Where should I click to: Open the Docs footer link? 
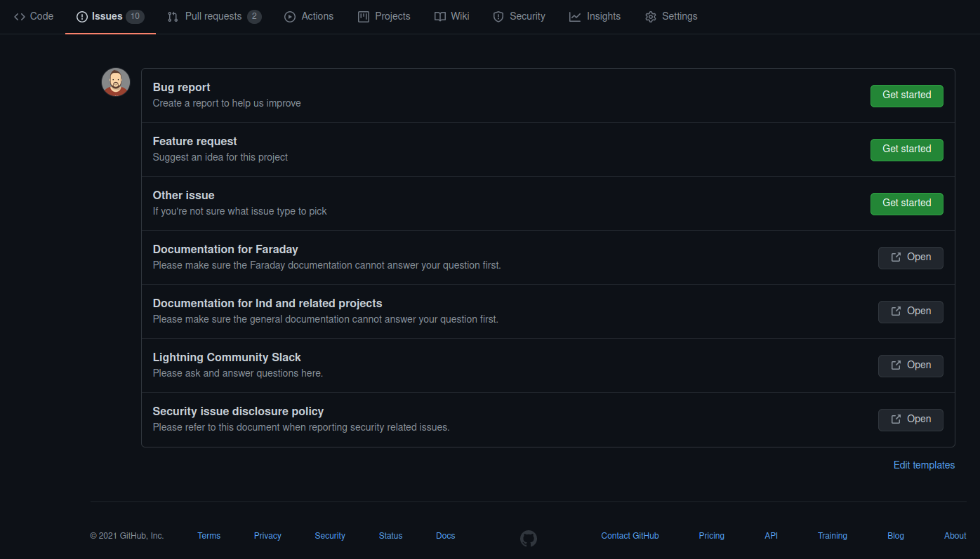[445, 536]
